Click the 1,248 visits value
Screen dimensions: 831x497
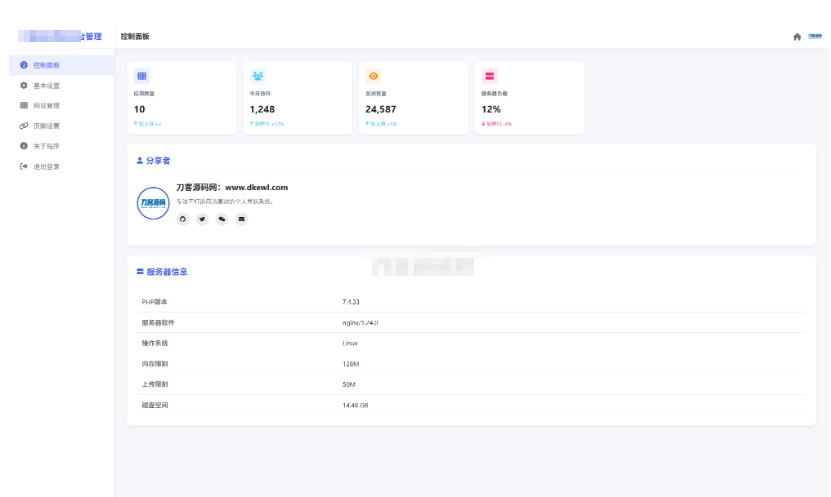click(262, 109)
